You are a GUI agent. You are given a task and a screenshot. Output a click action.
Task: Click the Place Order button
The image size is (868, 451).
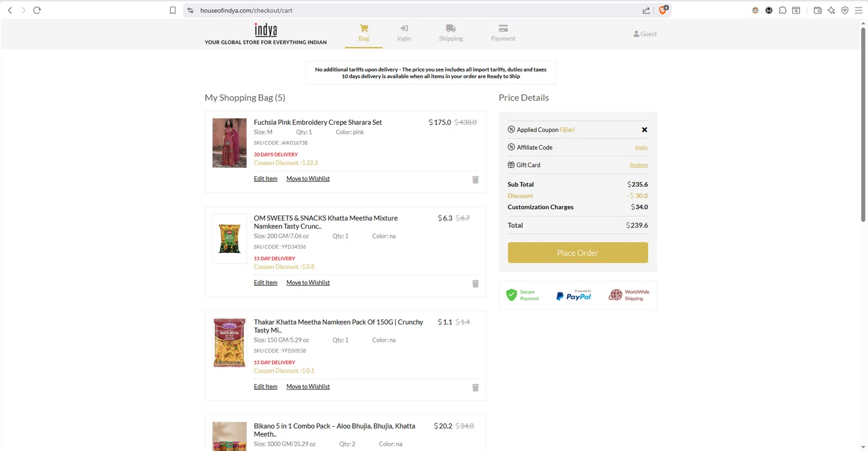tap(578, 253)
